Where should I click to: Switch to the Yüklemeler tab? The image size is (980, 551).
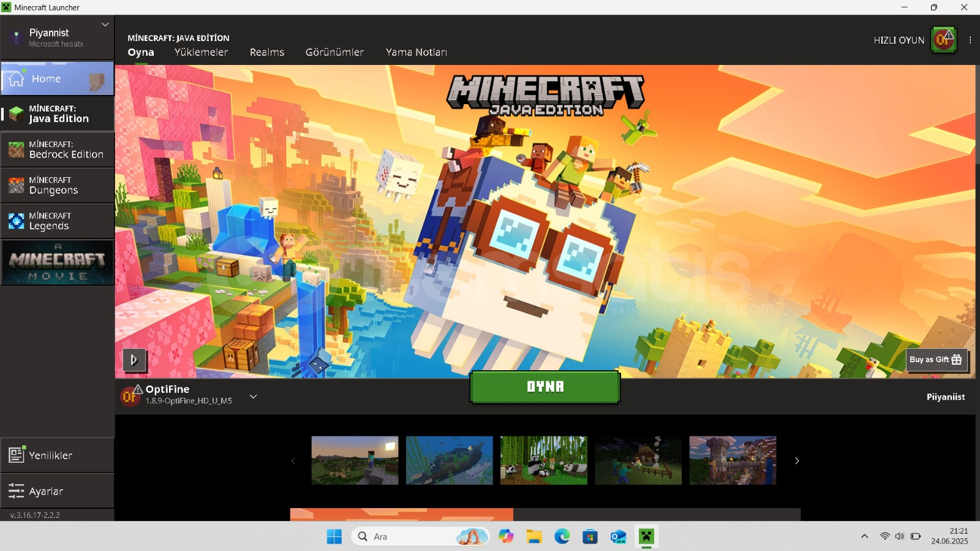tap(201, 53)
